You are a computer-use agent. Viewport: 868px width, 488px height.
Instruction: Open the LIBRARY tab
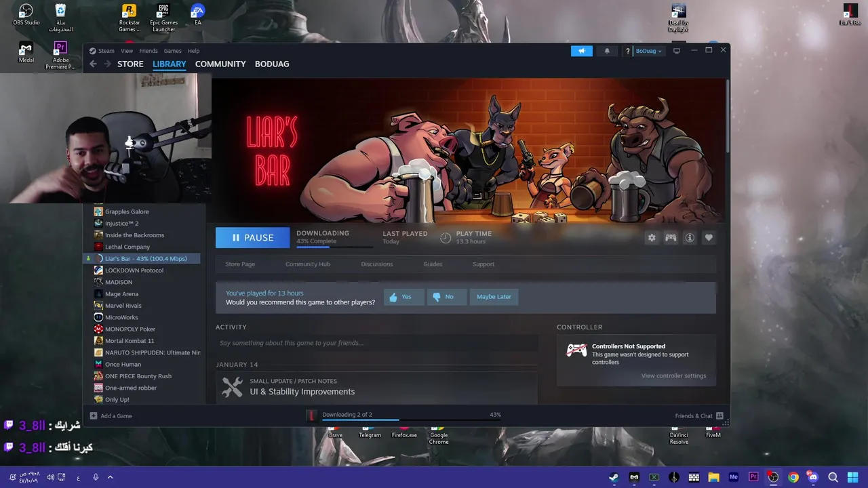pyautogui.click(x=169, y=64)
